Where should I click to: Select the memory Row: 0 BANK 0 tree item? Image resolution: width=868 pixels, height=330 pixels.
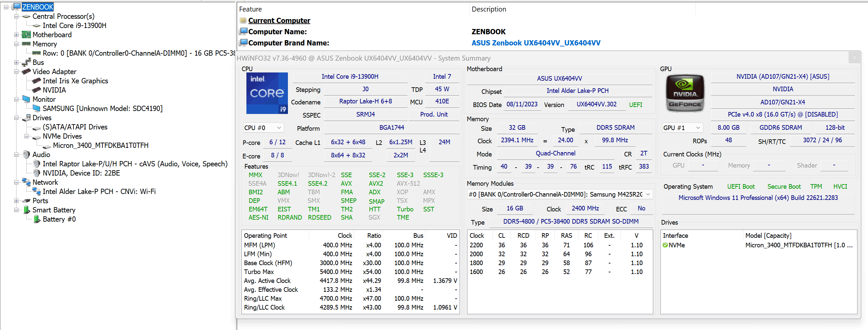coord(138,53)
